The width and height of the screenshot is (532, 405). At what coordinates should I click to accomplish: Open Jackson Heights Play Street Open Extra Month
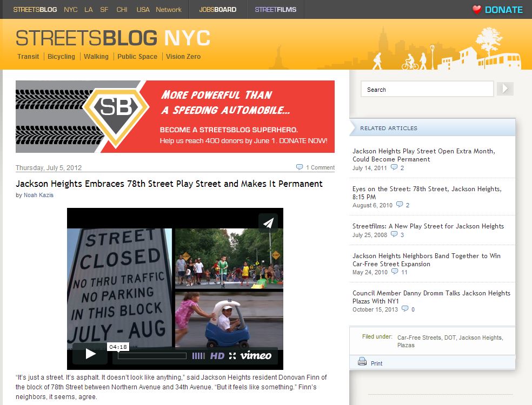click(423, 155)
